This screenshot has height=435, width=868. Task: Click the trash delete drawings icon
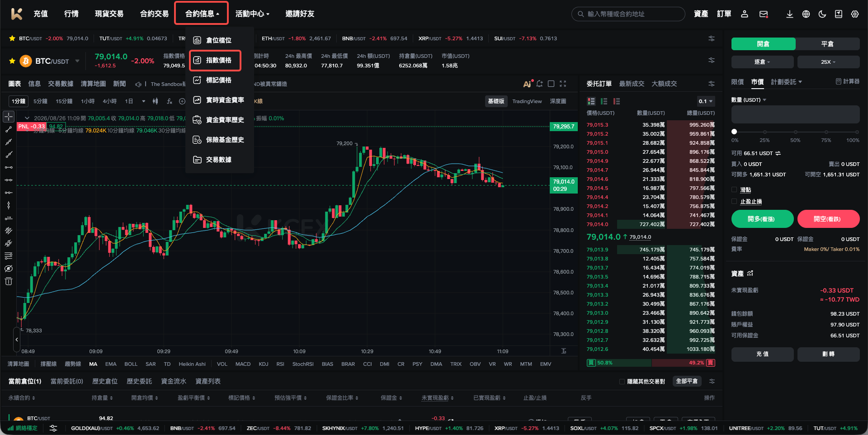click(x=9, y=282)
